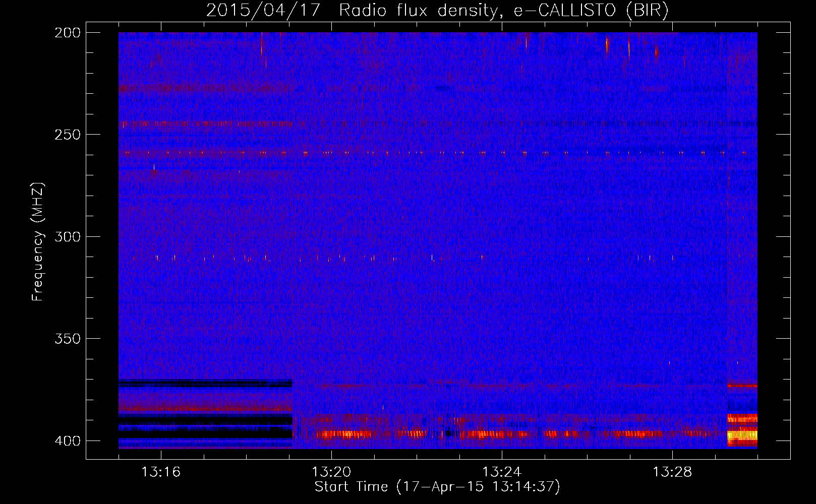Select the 250 frequency tick label
Image resolution: width=816 pixels, height=504 pixels.
(67, 135)
